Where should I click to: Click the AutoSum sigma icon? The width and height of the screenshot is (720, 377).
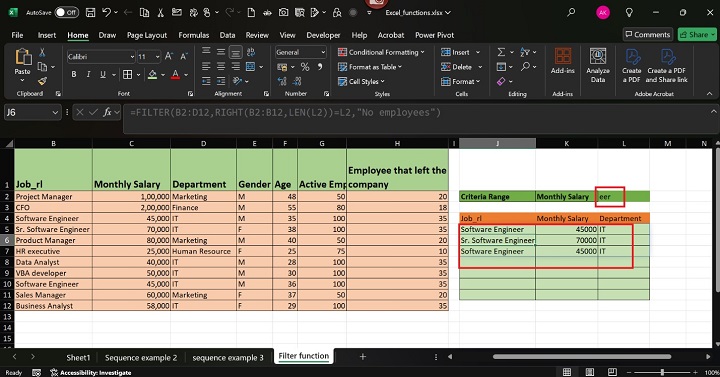[x=501, y=52]
